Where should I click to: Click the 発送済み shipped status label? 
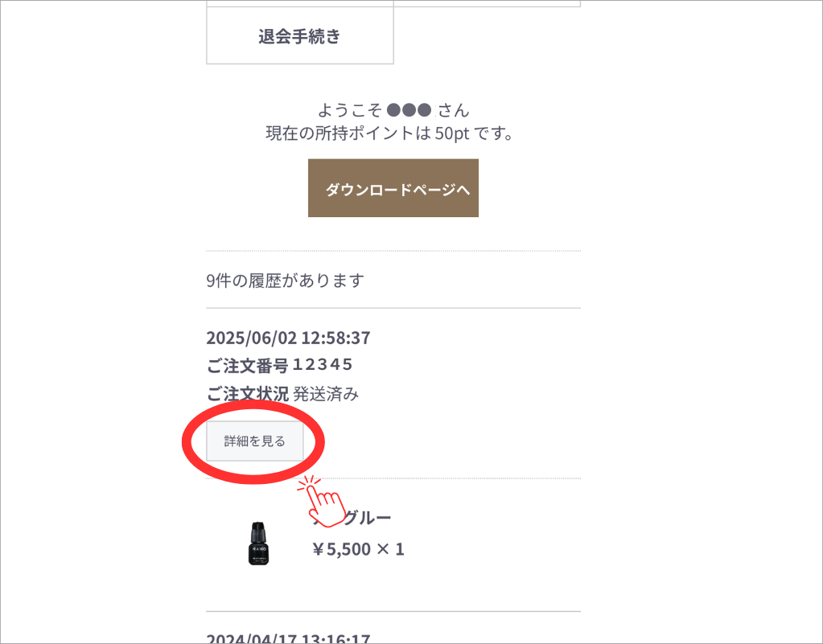point(326,394)
